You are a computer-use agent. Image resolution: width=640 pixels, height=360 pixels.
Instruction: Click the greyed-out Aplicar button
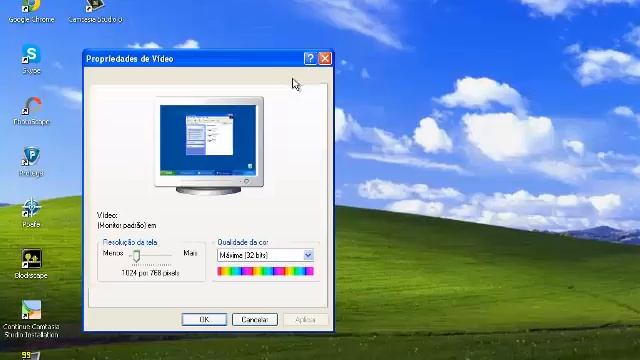coord(305,320)
